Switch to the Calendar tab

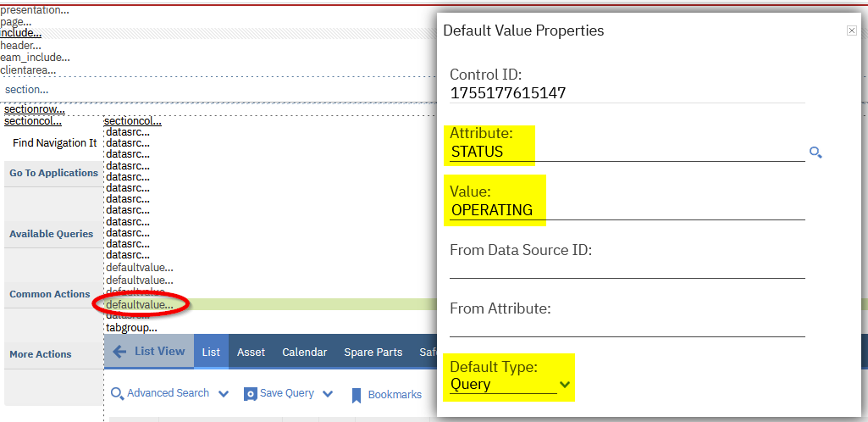pyautogui.click(x=304, y=353)
